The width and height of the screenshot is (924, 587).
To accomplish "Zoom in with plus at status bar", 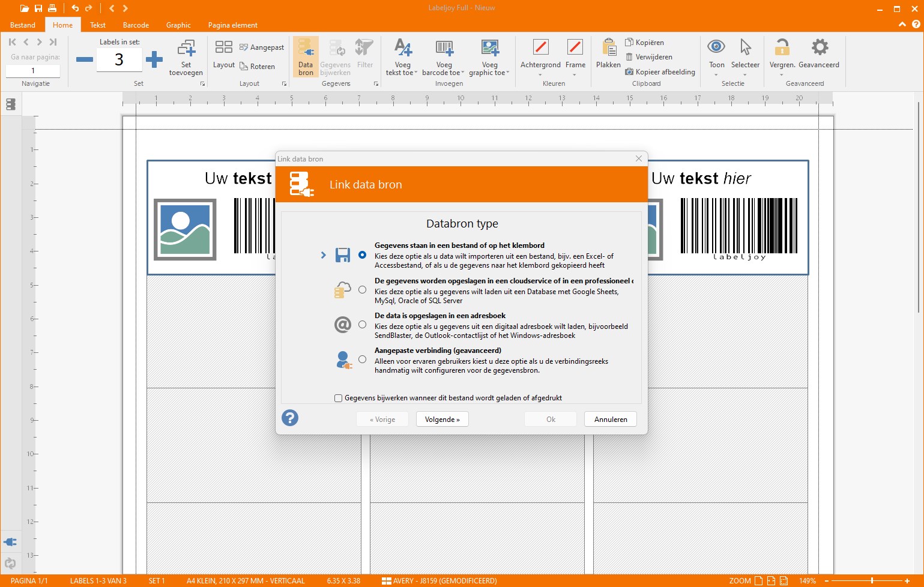I will pyautogui.click(x=907, y=581).
